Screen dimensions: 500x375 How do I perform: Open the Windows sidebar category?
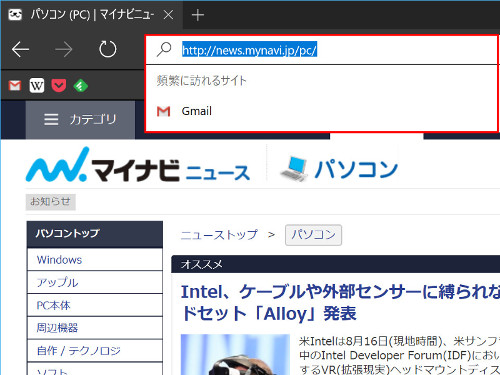point(95,260)
